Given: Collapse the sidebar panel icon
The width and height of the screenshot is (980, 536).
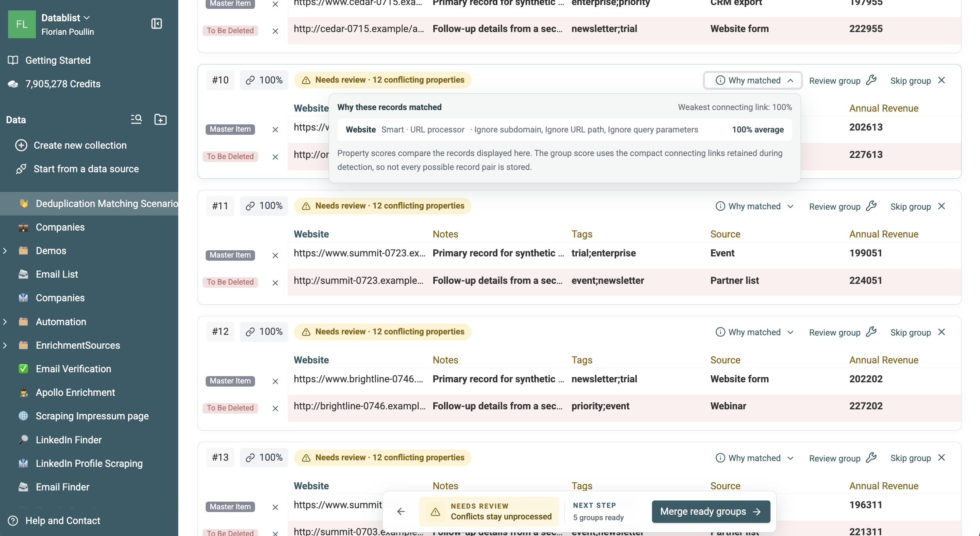Looking at the screenshot, I should click(156, 24).
